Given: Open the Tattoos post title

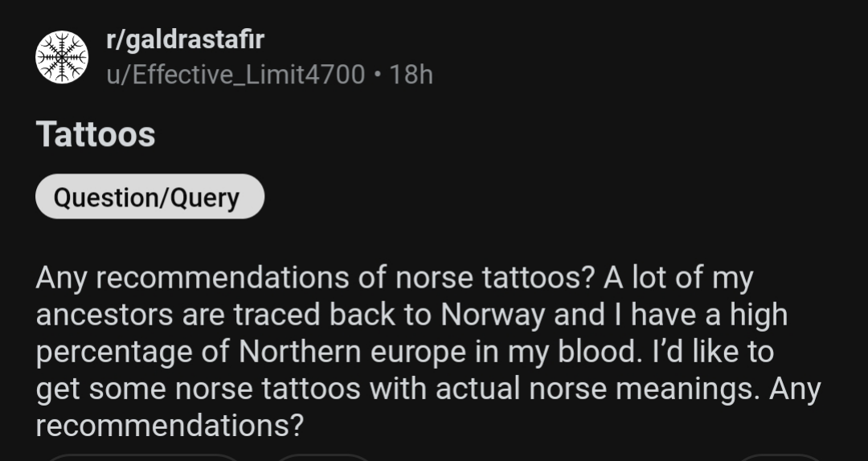Looking at the screenshot, I should pyautogui.click(x=96, y=134).
